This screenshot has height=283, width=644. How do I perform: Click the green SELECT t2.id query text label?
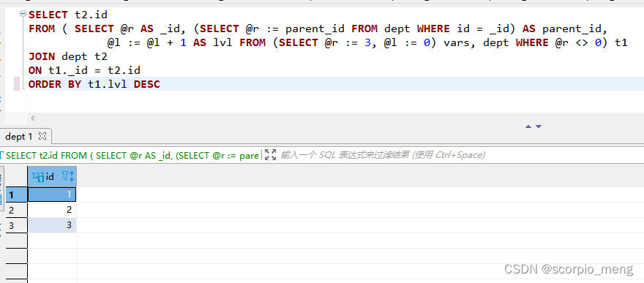132,155
